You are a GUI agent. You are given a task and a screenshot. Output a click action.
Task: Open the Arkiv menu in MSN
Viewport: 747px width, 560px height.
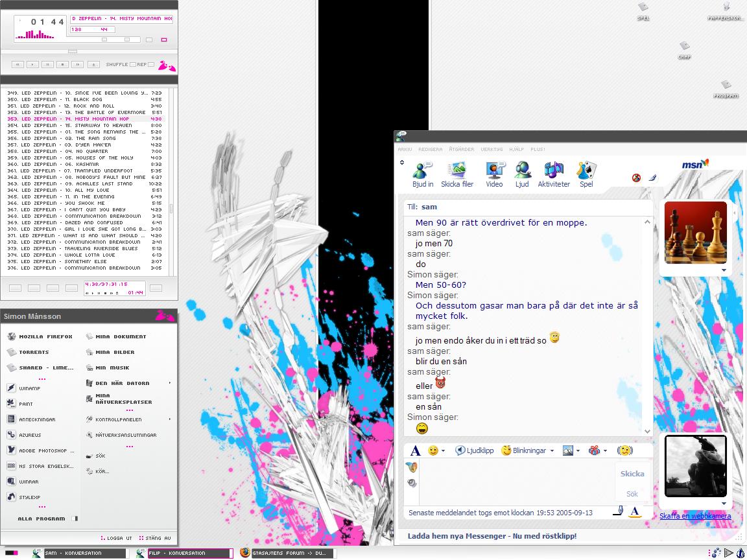(405, 150)
